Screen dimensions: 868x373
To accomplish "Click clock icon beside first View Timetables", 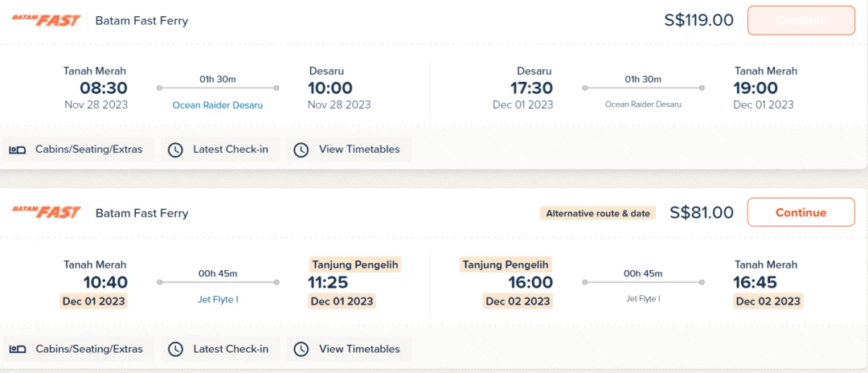I will [301, 150].
